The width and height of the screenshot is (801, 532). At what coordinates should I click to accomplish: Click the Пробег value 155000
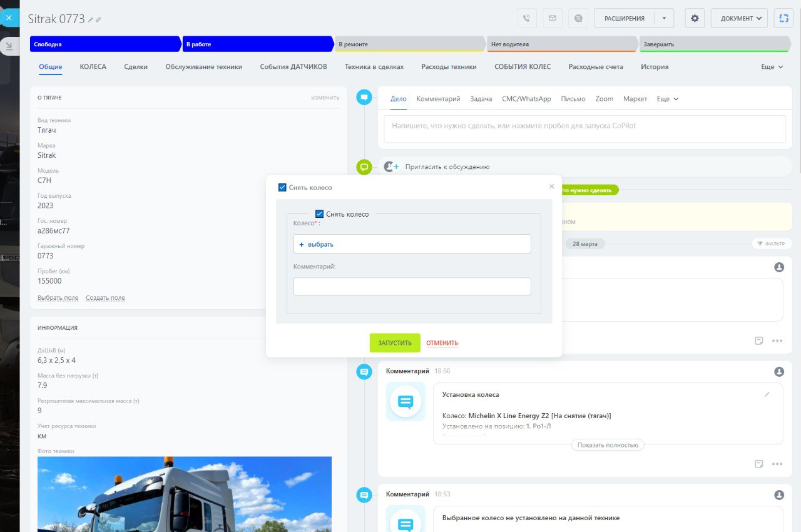(x=49, y=281)
